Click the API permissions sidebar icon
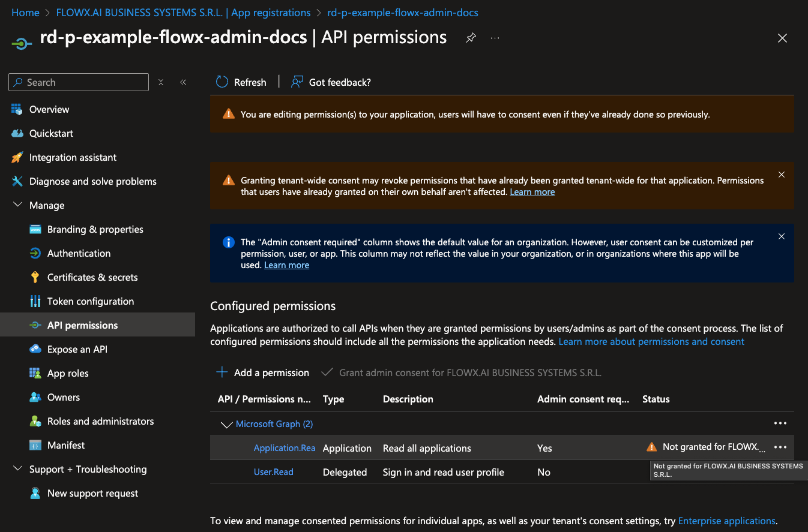Image resolution: width=808 pixels, height=532 pixels. [35, 325]
